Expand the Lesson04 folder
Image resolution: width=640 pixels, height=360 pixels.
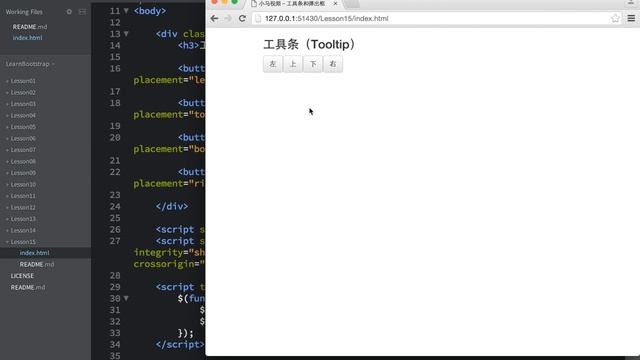(21, 116)
